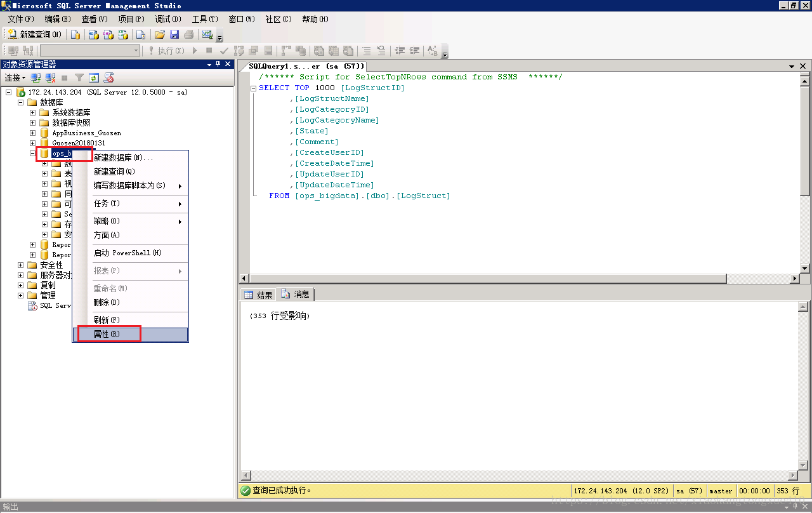Open the 连接 dropdown in Object Explorer
Image resolution: width=812 pixels, height=513 pixels.
click(x=15, y=78)
